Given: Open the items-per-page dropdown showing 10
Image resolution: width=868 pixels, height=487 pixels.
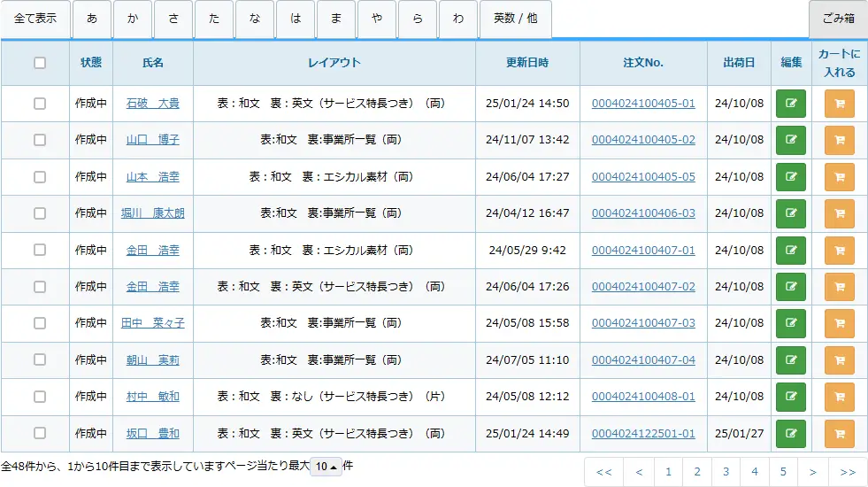Looking at the screenshot, I should [x=326, y=467].
